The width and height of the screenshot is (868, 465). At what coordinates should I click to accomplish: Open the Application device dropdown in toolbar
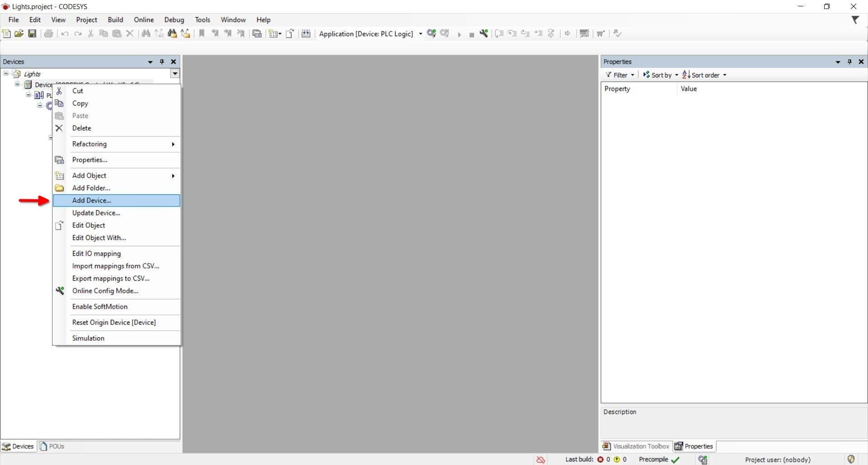(420, 34)
